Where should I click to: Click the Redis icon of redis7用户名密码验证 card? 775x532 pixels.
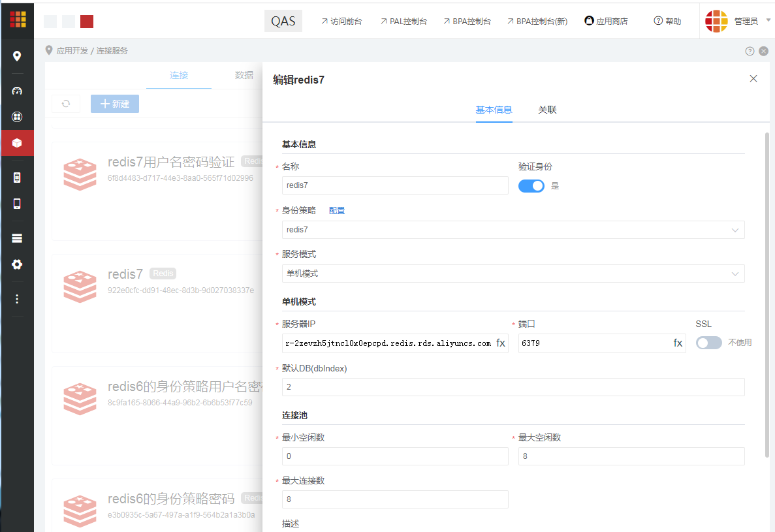80,174
